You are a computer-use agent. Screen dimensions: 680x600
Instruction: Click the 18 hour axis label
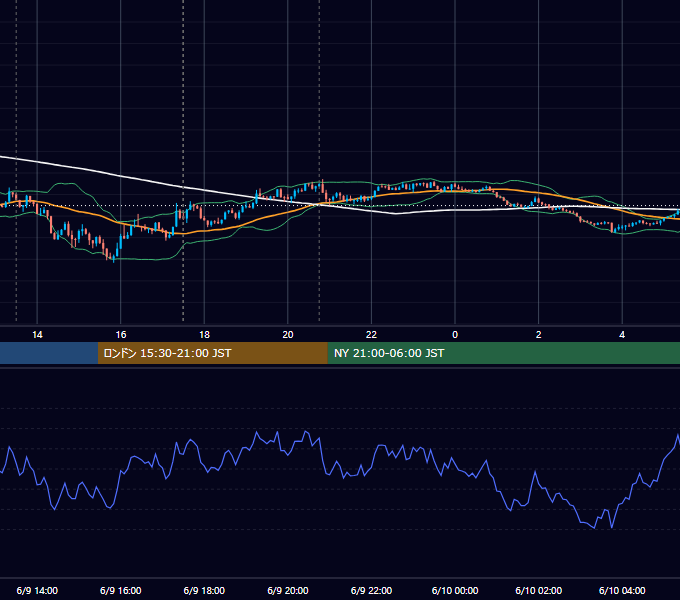point(204,335)
